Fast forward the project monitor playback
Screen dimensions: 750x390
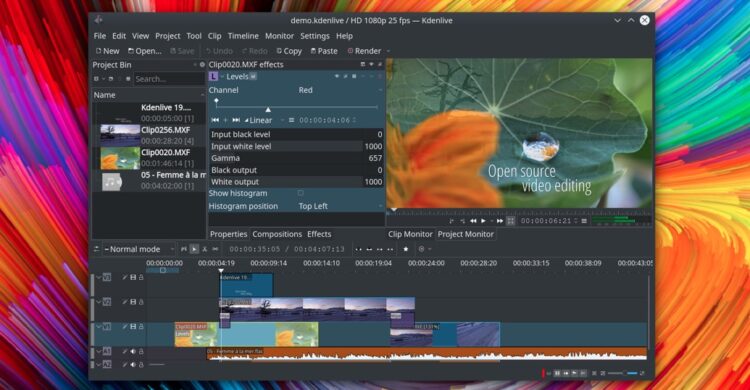(x=500, y=221)
